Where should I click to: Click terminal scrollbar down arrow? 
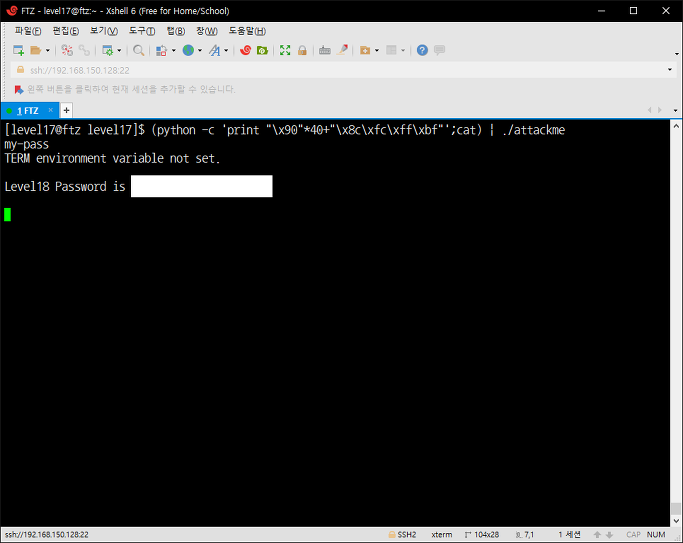(x=676, y=521)
